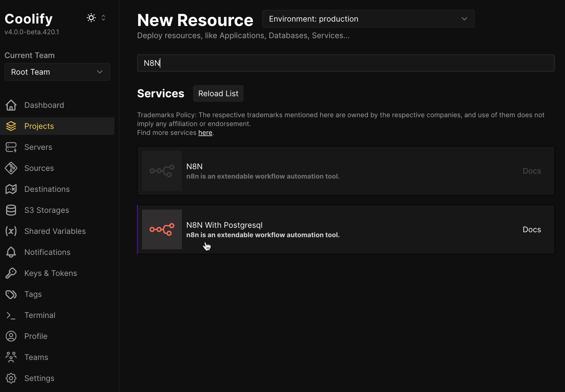The image size is (565, 392).
Task: Go to Projects in the sidebar
Action: 57,126
